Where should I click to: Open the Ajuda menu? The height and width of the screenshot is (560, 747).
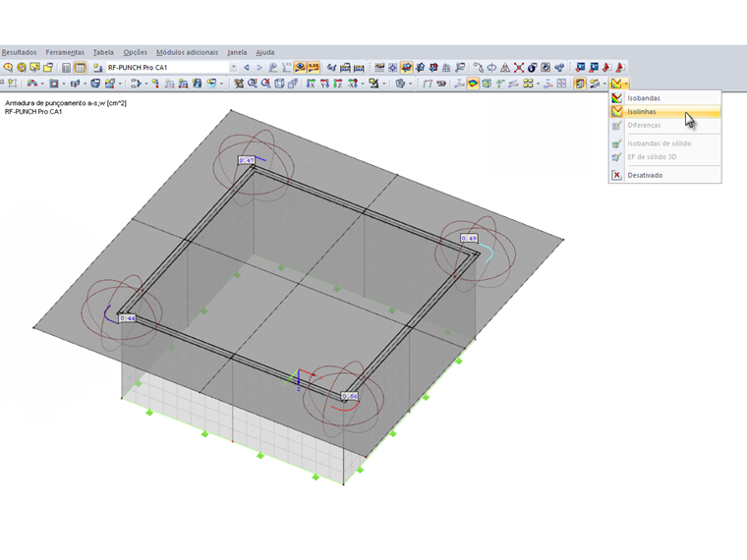point(264,52)
